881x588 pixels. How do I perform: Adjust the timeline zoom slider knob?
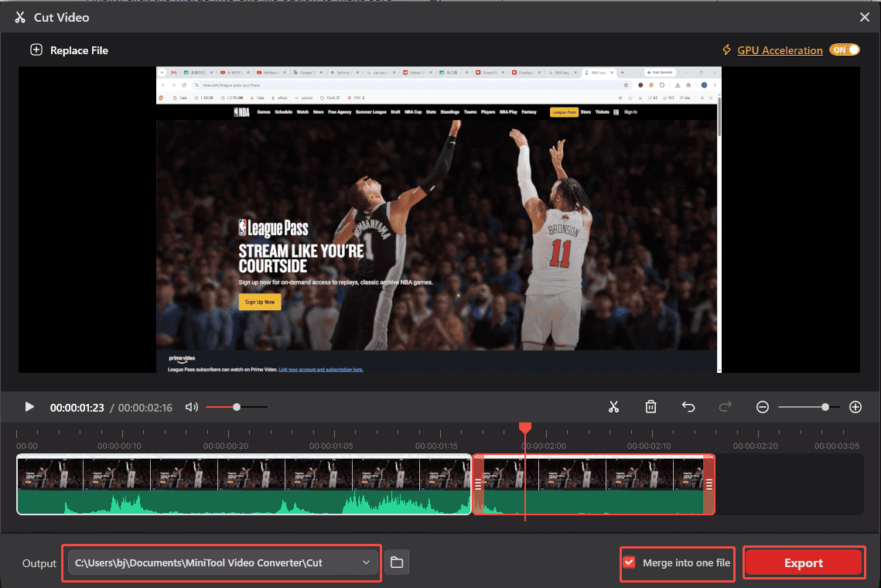click(x=825, y=407)
